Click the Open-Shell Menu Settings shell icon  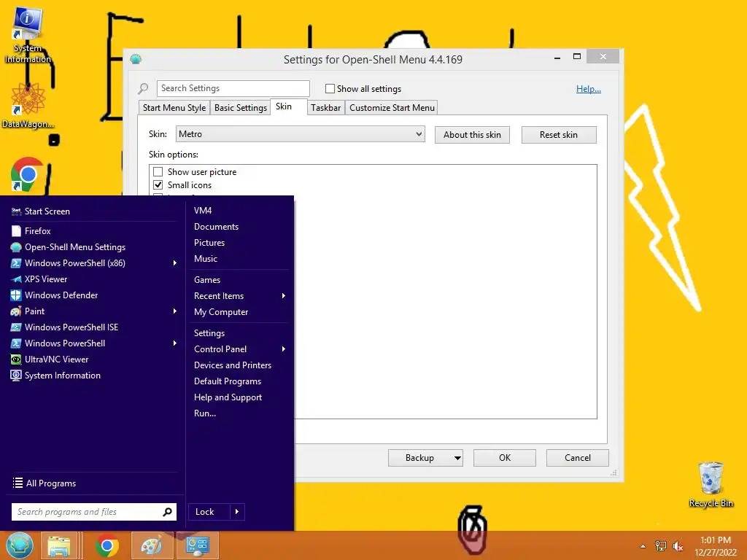16,247
